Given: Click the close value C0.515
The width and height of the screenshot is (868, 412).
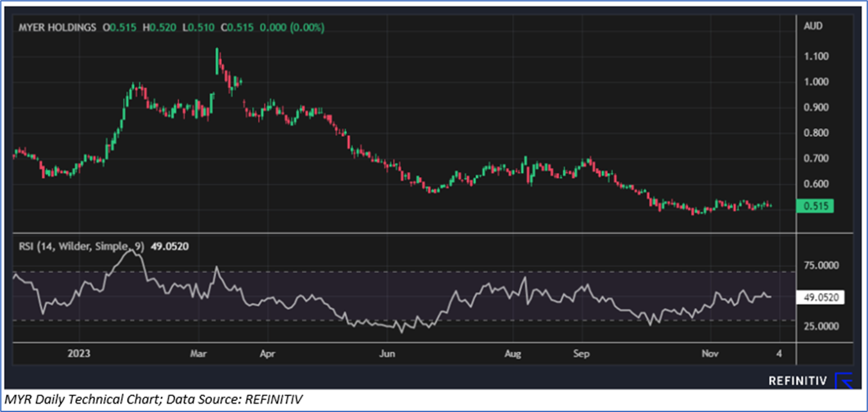Looking at the screenshot, I should click(x=237, y=28).
